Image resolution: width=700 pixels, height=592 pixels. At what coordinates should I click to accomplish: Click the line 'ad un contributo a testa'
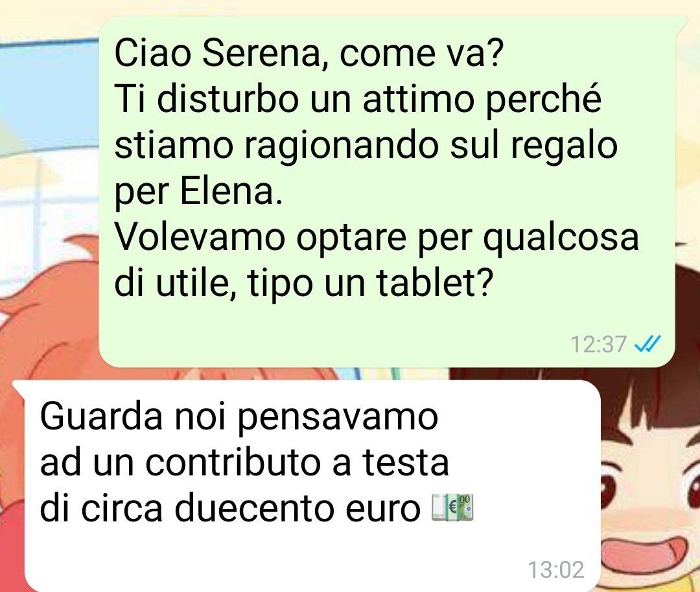[x=244, y=462]
